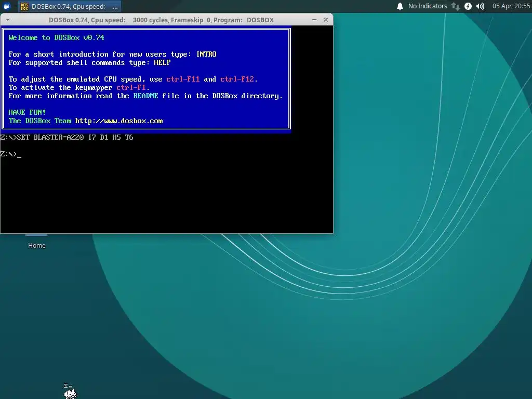Select the DOSBox taskbar window button

tap(69, 6)
